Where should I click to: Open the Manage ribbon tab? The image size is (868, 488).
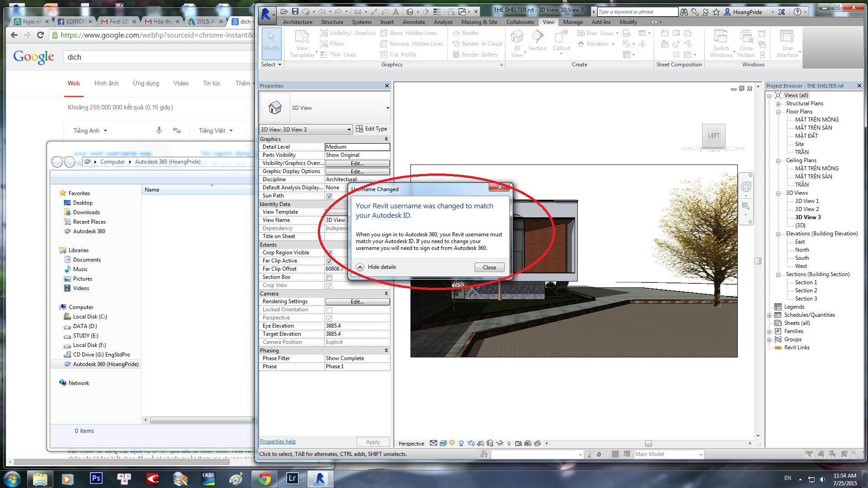[x=573, y=22]
